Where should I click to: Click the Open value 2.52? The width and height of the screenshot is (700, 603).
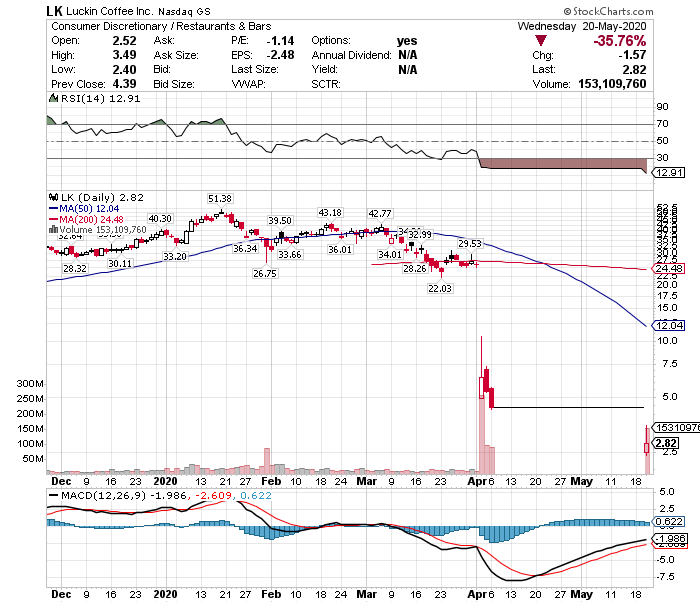[x=124, y=41]
